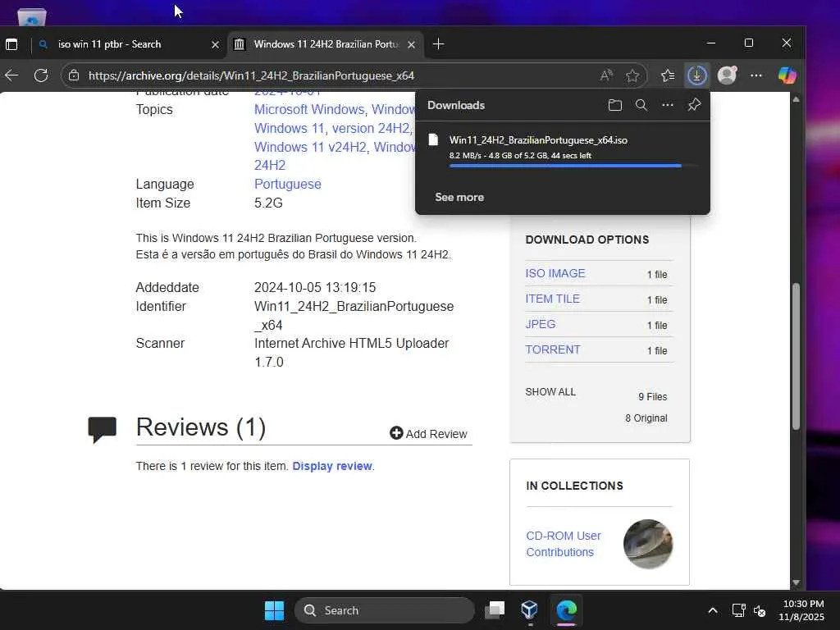Click the scrollbar down arrow
The height and width of the screenshot is (630, 840).
[x=796, y=582]
